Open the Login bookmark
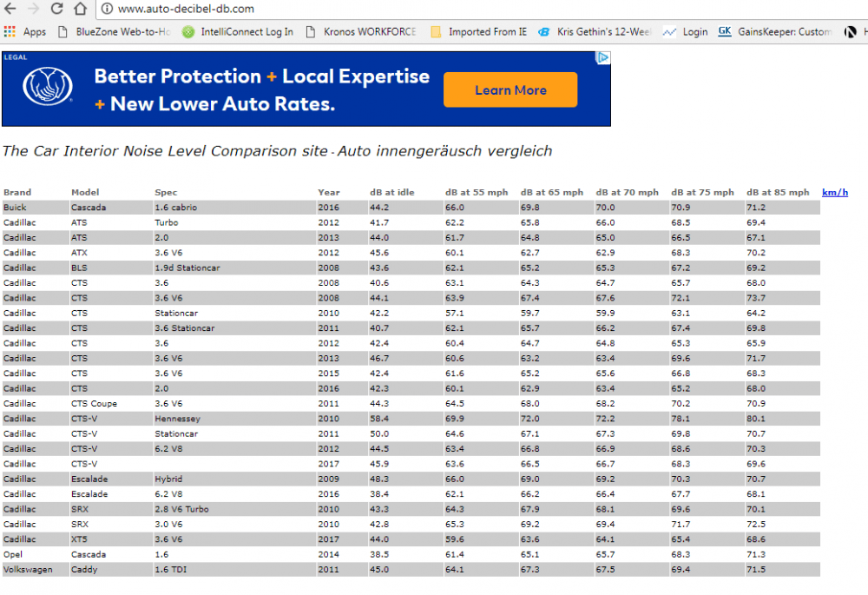 click(686, 32)
